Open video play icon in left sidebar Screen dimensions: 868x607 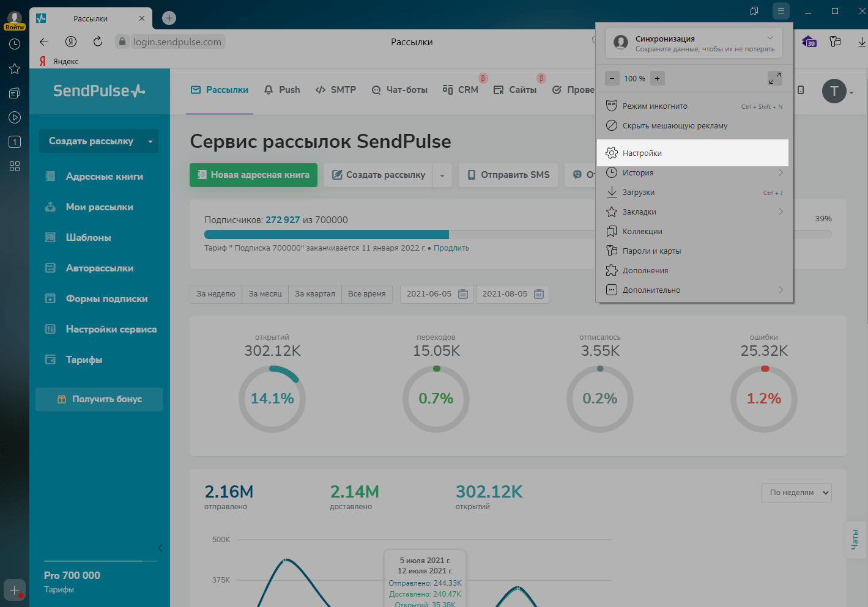click(15, 117)
